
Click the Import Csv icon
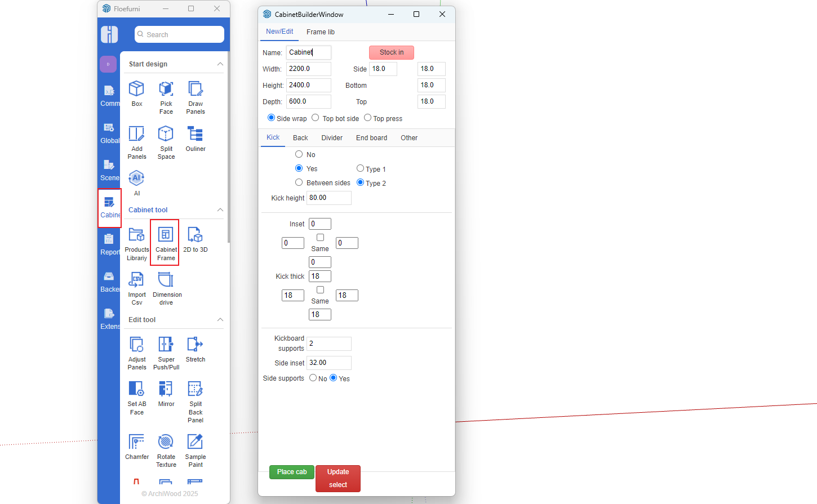point(136,280)
